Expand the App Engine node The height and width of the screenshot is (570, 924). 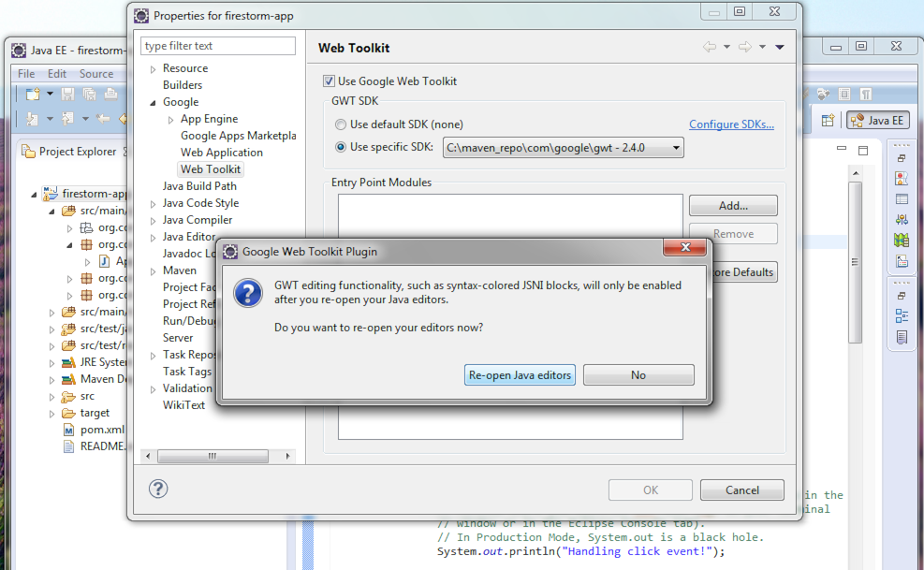coord(170,120)
